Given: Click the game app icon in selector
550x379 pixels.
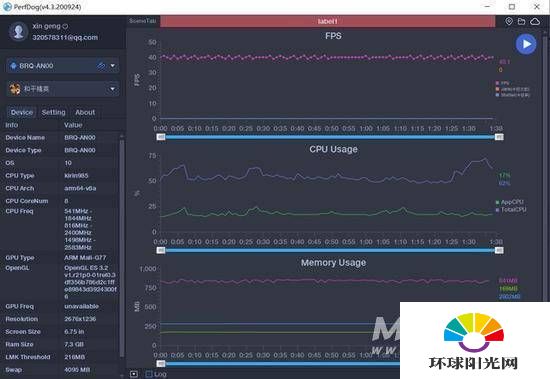Looking at the screenshot, I should tap(15, 89).
